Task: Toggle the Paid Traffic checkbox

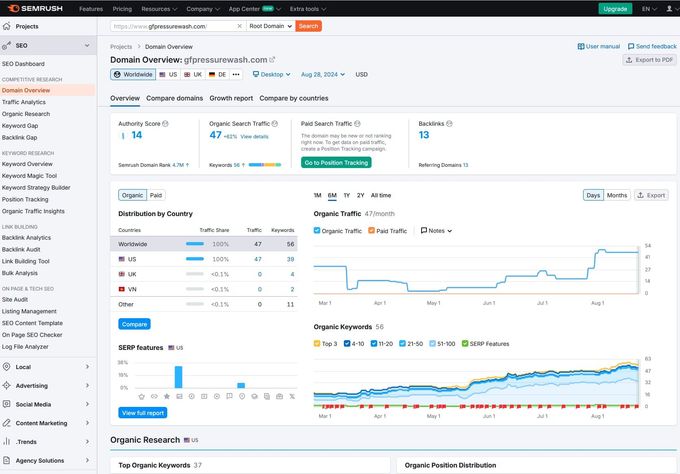Action: tap(371, 230)
